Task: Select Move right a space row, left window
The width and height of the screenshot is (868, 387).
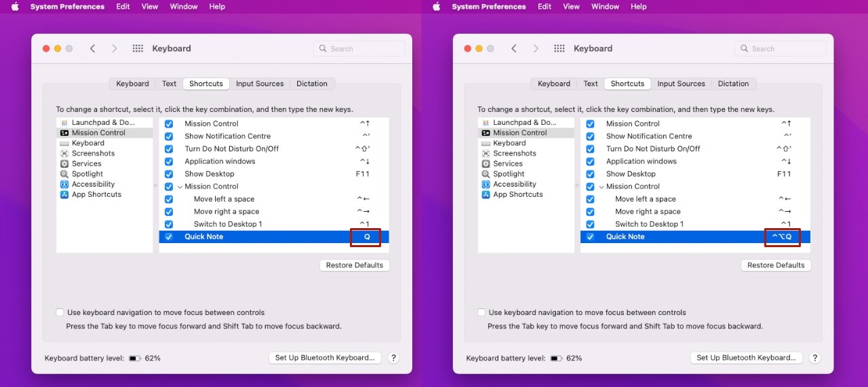Action: pos(274,212)
